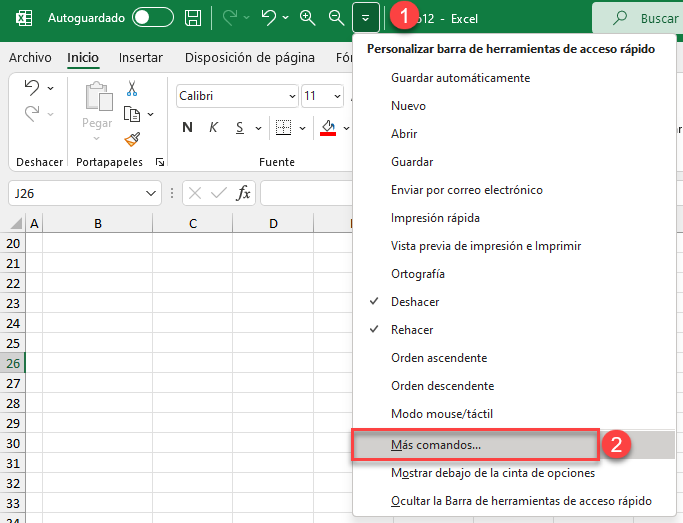Click the zoom in magnifier icon
This screenshot has width=683, height=523.
pos(308,18)
